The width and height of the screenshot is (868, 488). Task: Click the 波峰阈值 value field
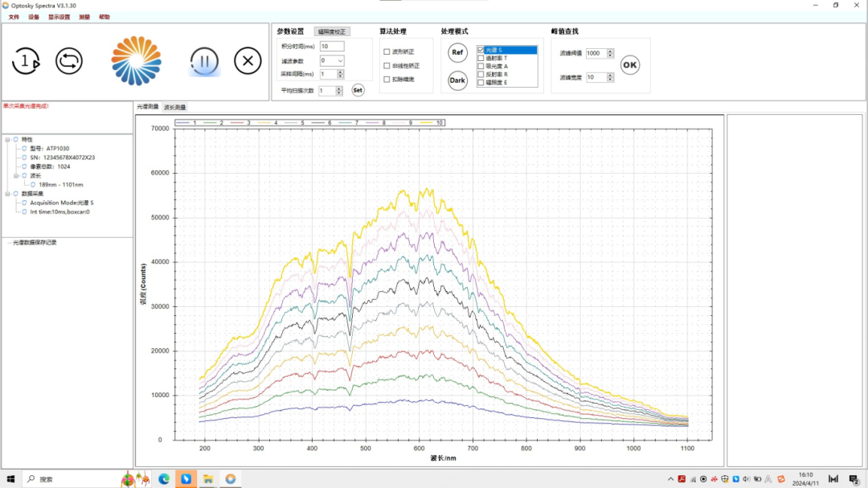click(596, 53)
